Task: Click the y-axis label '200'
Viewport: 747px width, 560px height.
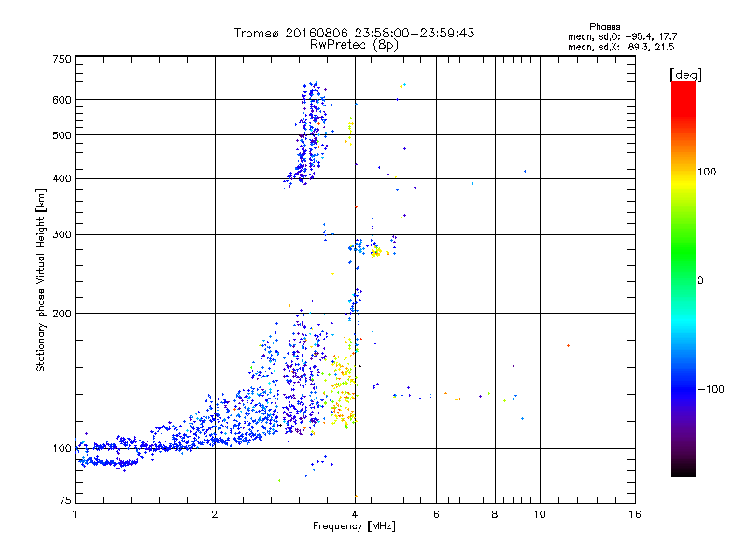Action: (62, 314)
